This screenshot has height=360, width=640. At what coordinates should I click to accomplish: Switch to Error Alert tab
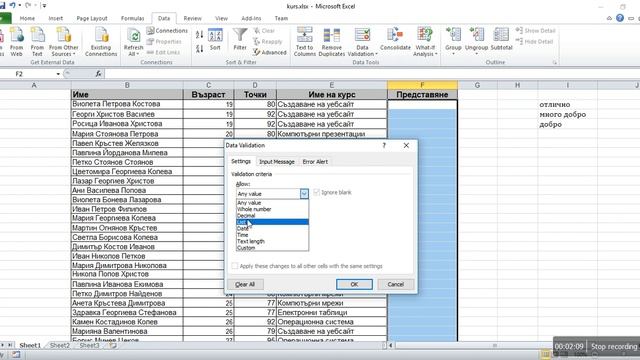(315, 162)
